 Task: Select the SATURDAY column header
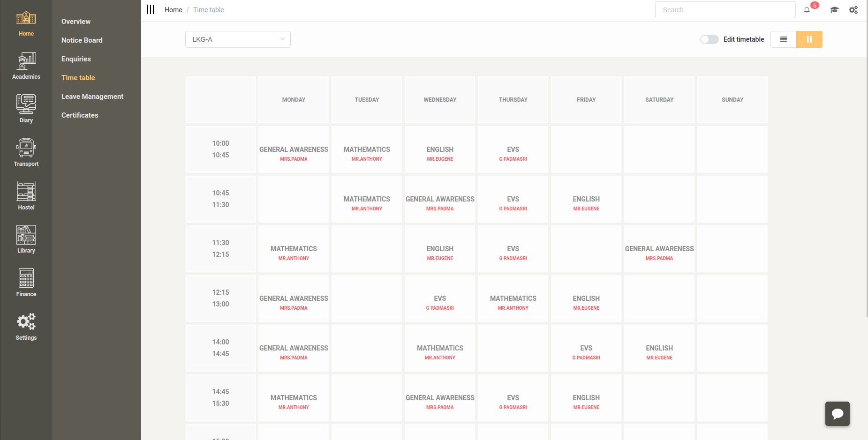[659, 100]
